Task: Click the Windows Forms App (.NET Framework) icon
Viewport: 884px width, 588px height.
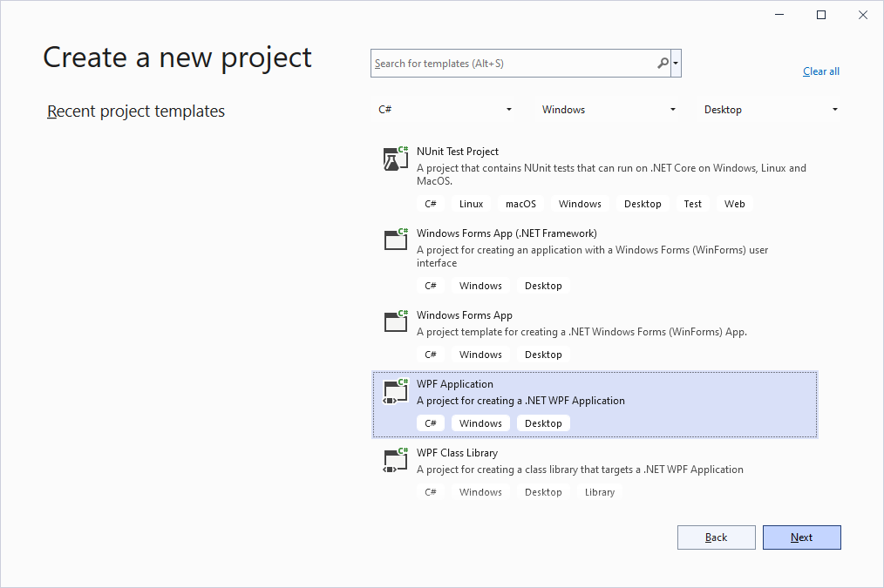Action: click(396, 240)
